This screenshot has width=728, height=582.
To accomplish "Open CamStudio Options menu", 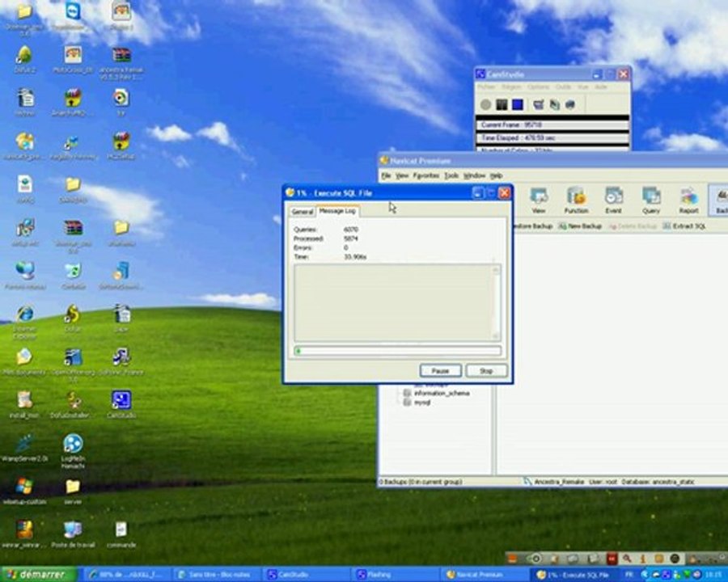I will point(538,86).
